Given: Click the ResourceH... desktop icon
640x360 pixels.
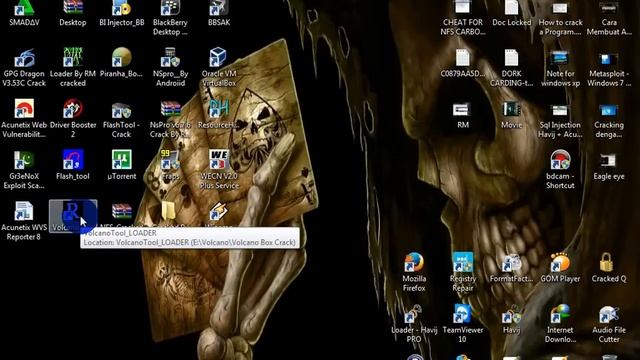Looking at the screenshot, I should click(x=219, y=109).
